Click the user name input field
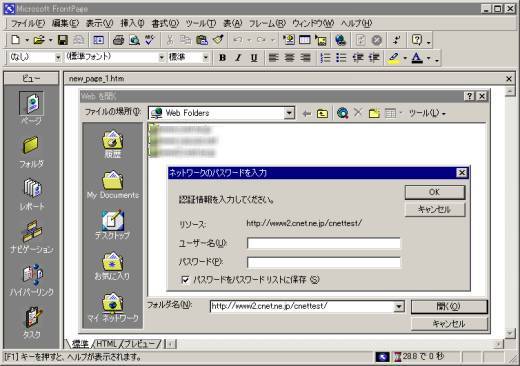Screen dimensions: 520x366 324,243
